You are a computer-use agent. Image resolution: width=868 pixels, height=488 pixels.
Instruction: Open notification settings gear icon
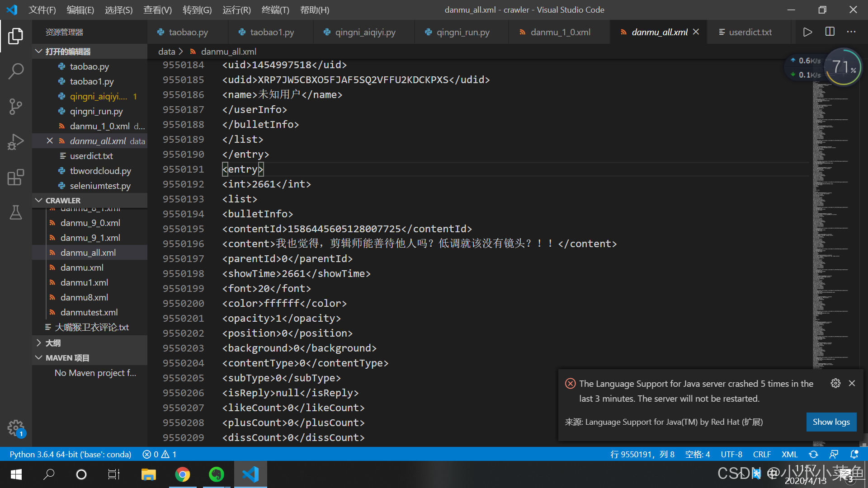835,383
